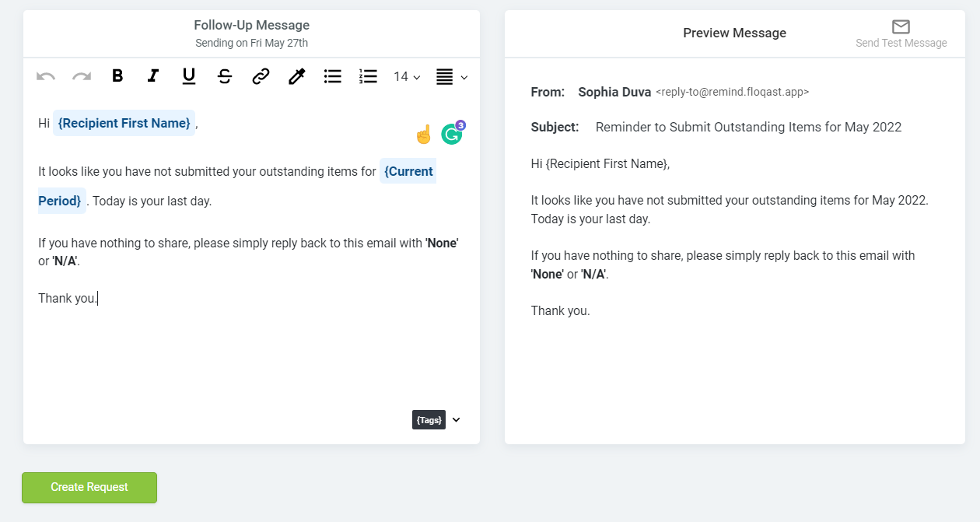The width and height of the screenshot is (980, 522).
Task: Click the {Tags} insert button
Action: point(429,420)
